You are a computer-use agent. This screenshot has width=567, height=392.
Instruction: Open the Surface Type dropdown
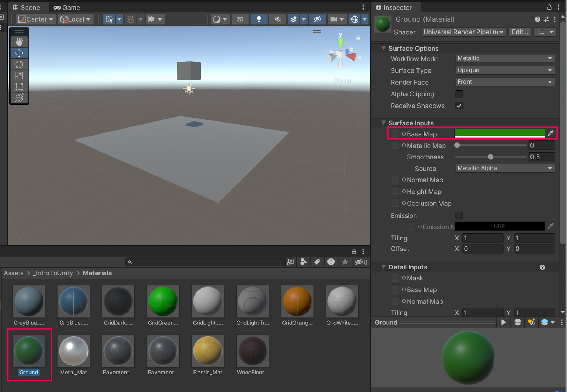coord(505,70)
